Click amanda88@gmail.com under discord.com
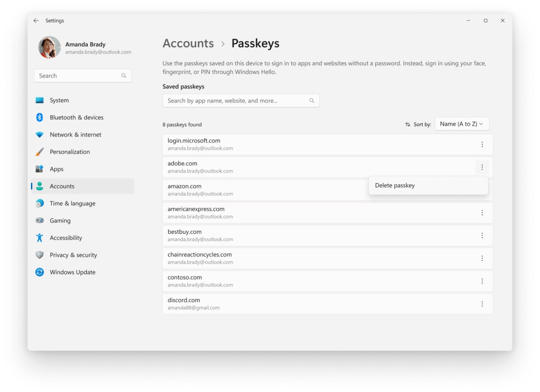The height and width of the screenshot is (392, 540). pyautogui.click(x=193, y=308)
